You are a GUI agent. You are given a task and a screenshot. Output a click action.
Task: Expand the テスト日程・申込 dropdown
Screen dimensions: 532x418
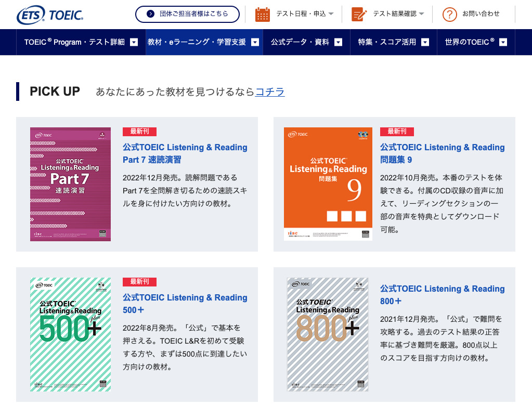[305, 14]
